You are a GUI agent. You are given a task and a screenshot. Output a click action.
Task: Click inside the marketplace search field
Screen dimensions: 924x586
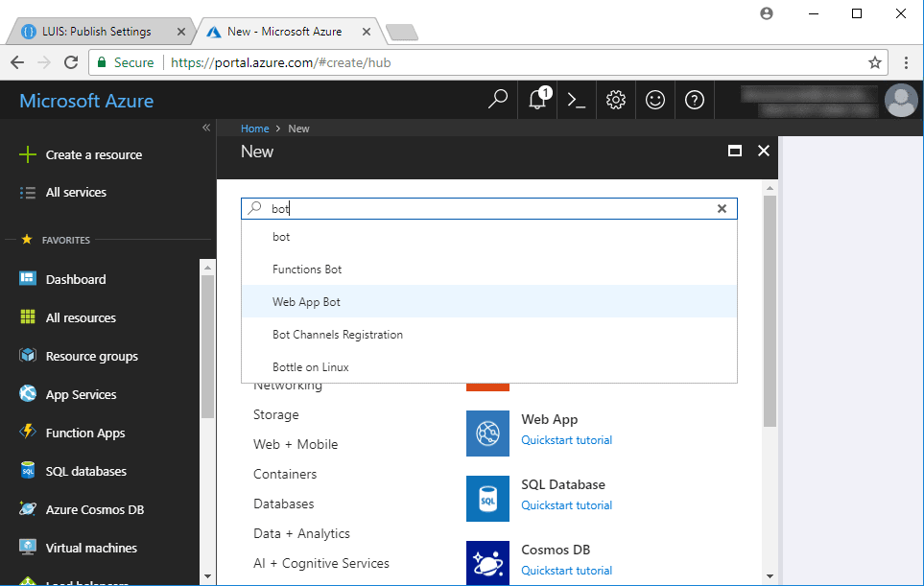coord(489,208)
